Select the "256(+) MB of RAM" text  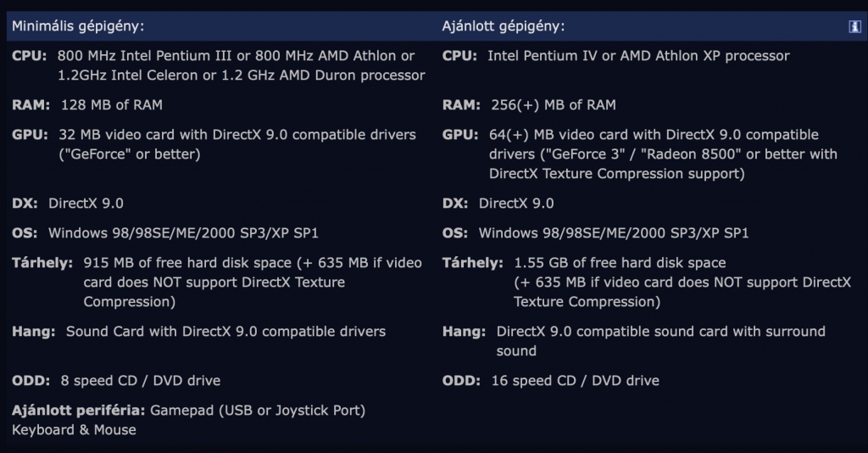point(554,105)
